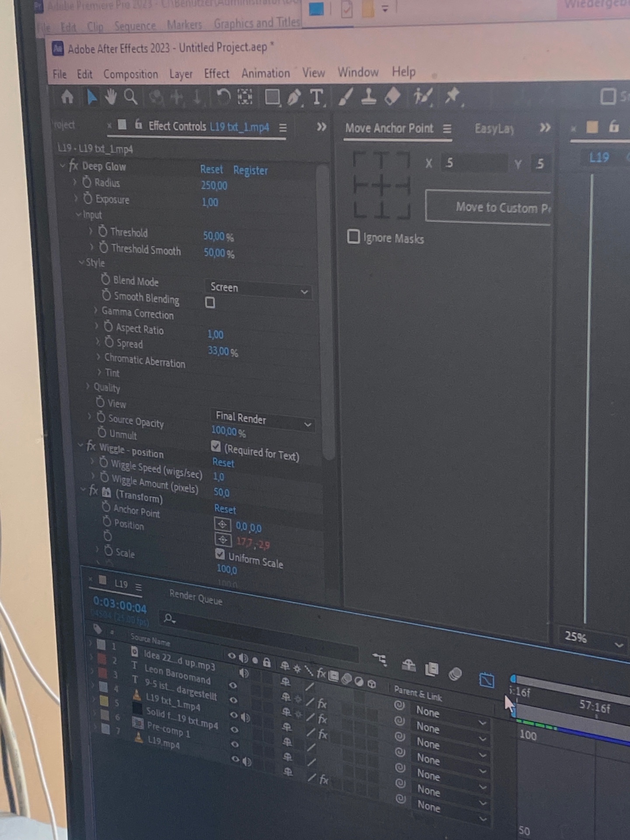Collapse the Input group
630x840 pixels.
(79, 214)
